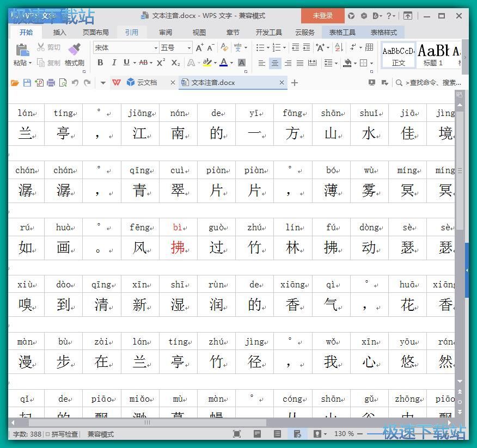Toggle Underline formatting

tap(126, 63)
